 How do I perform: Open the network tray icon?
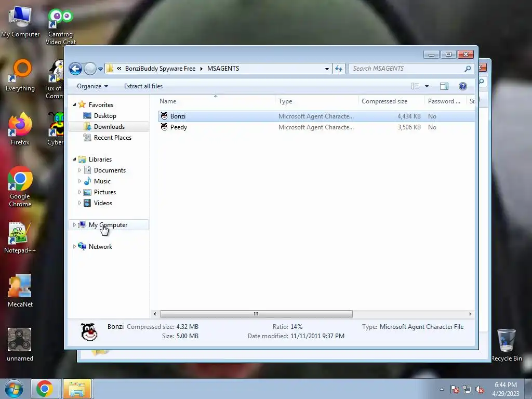tap(467, 389)
